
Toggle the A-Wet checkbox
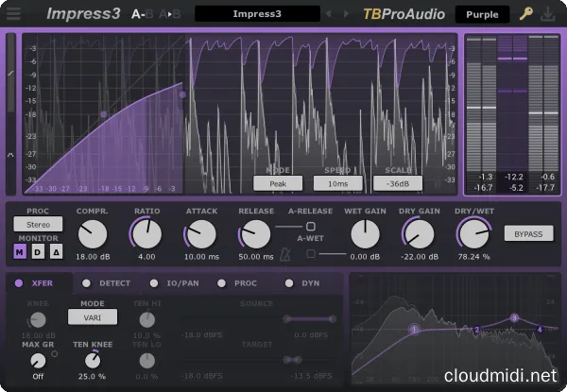point(310,254)
